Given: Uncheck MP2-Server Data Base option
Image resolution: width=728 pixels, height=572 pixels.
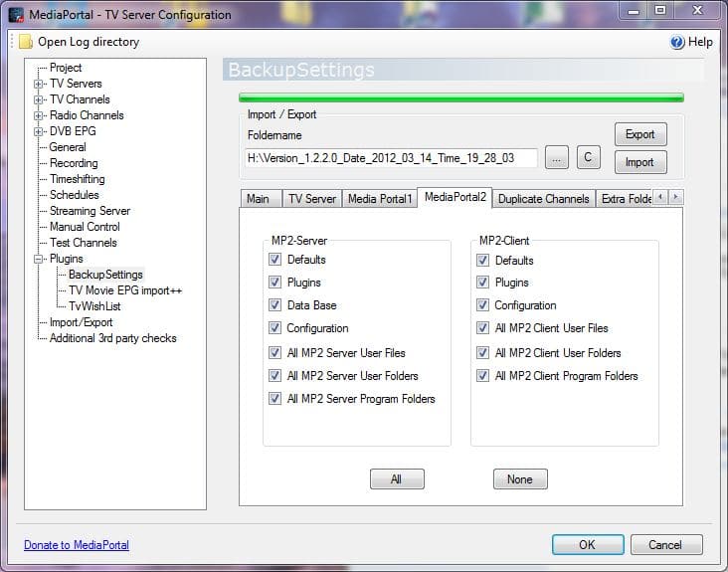Looking at the screenshot, I should [x=274, y=305].
